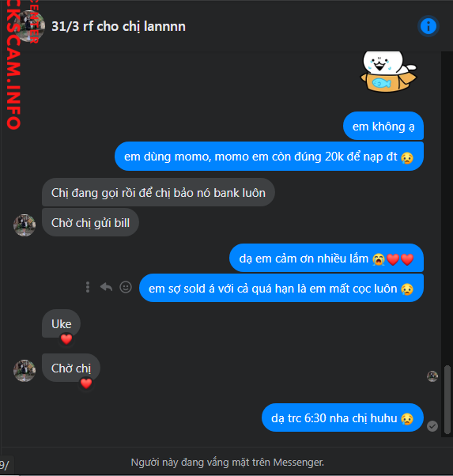Image resolution: width=453 pixels, height=476 pixels.
Task: Click the reply arrow icon
Action: click(x=106, y=287)
